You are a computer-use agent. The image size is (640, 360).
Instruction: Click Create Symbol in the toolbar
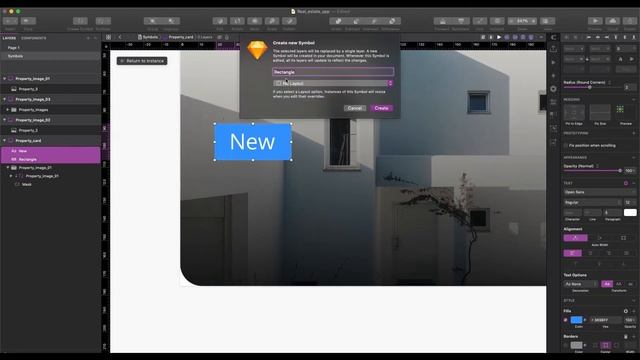[x=80, y=21]
